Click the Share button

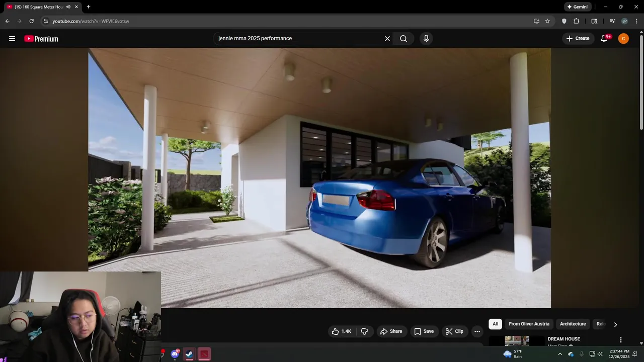[391, 331]
